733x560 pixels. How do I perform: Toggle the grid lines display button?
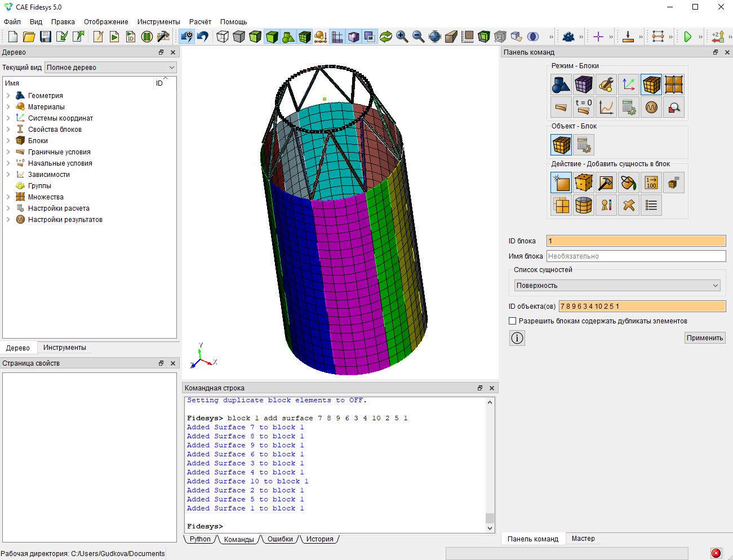pyautogui.click(x=337, y=37)
